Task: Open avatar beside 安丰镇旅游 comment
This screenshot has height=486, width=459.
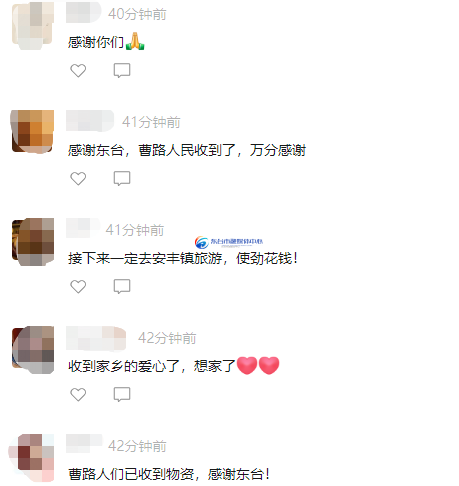Action: [x=33, y=242]
